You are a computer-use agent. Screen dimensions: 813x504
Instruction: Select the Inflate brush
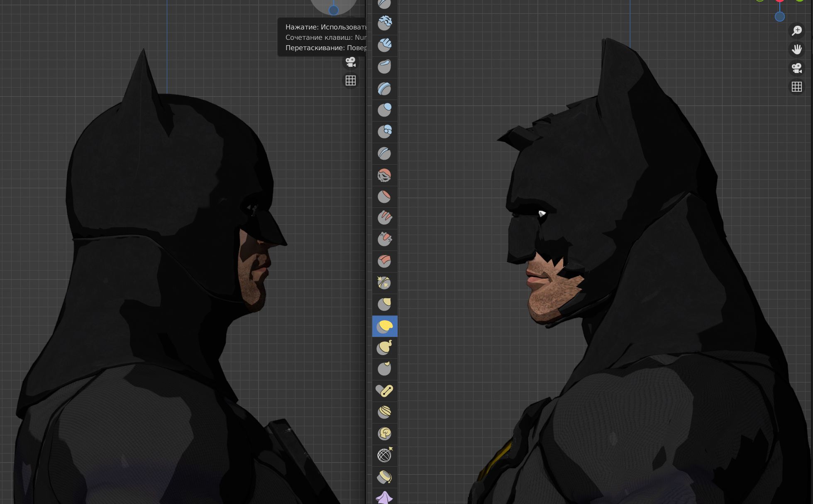[384, 110]
